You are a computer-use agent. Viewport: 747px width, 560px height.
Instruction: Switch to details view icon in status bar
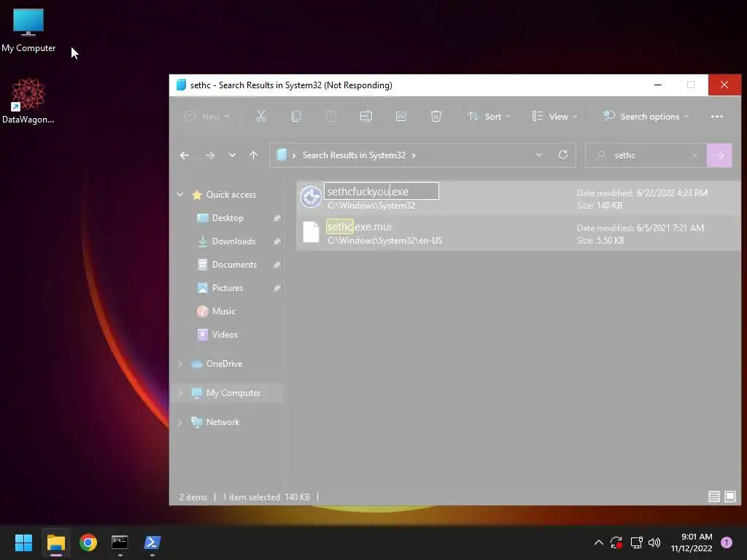(713, 497)
